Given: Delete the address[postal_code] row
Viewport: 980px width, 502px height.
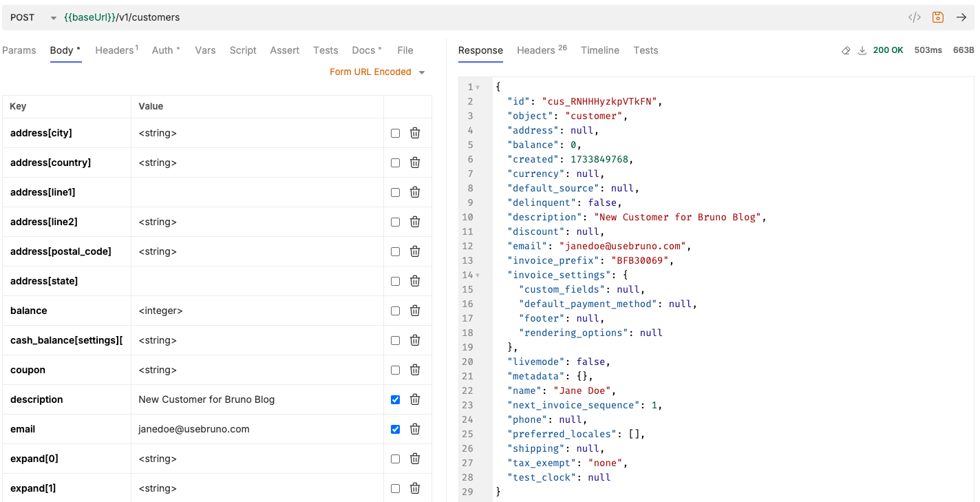Looking at the screenshot, I should tap(415, 251).
